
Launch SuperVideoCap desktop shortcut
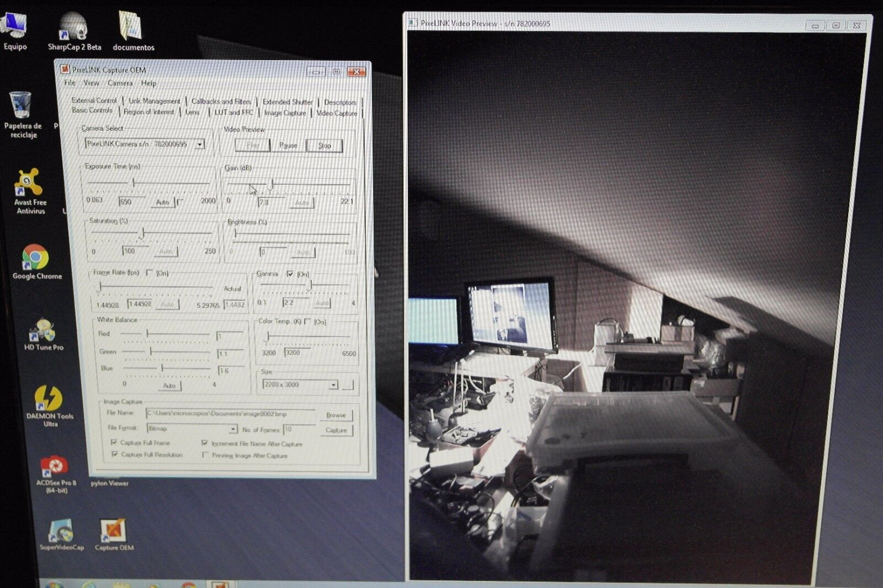pos(61,534)
